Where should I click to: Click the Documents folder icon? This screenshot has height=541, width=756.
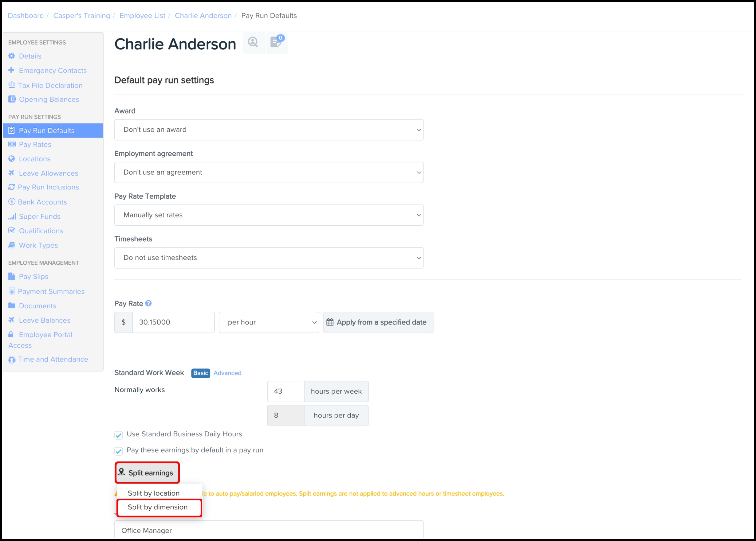pos(12,306)
